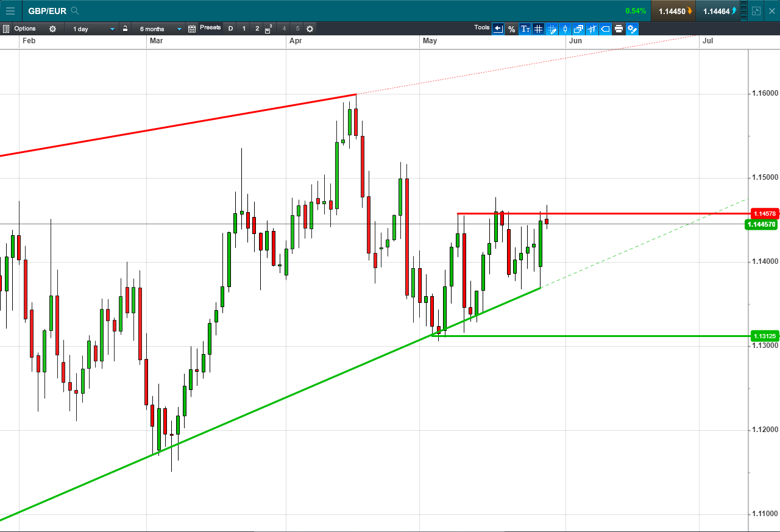The width and height of the screenshot is (780, 532).
Task: Expand the 6 months range dropdown
Action: [158, 29]
